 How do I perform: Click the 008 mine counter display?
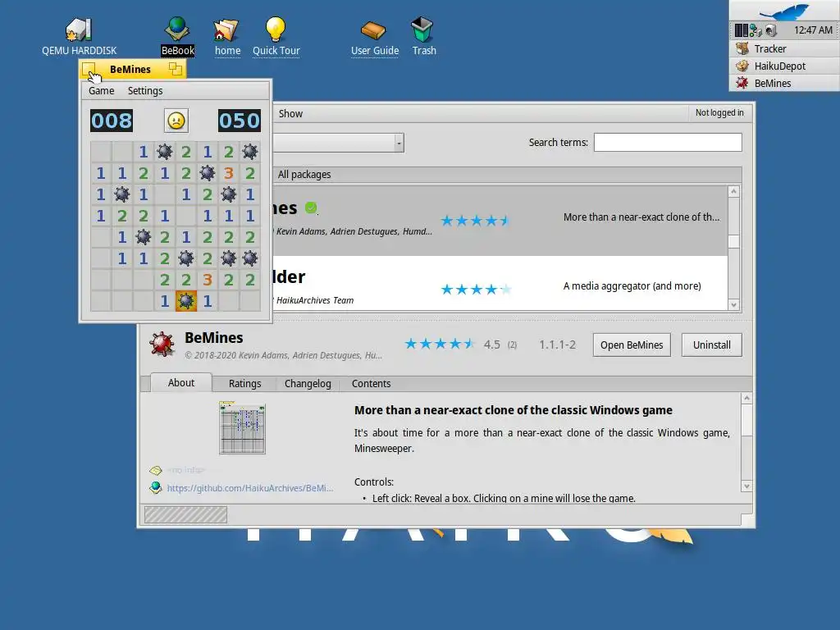(x=112, y=121)
